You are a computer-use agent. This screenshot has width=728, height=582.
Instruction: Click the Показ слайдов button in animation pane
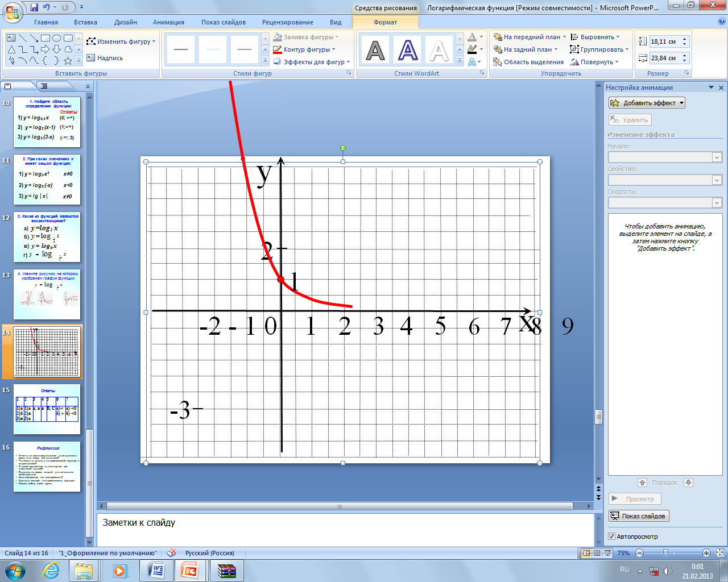638,516
